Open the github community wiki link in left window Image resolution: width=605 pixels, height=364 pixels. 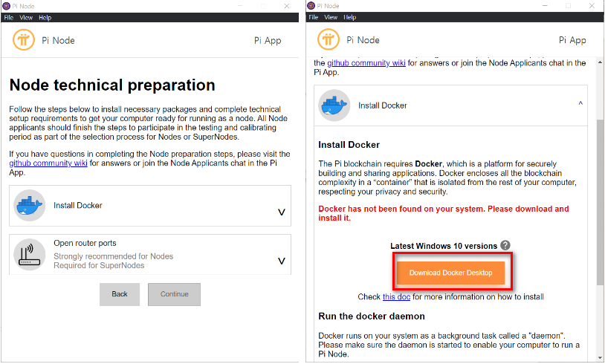point(48,163)
